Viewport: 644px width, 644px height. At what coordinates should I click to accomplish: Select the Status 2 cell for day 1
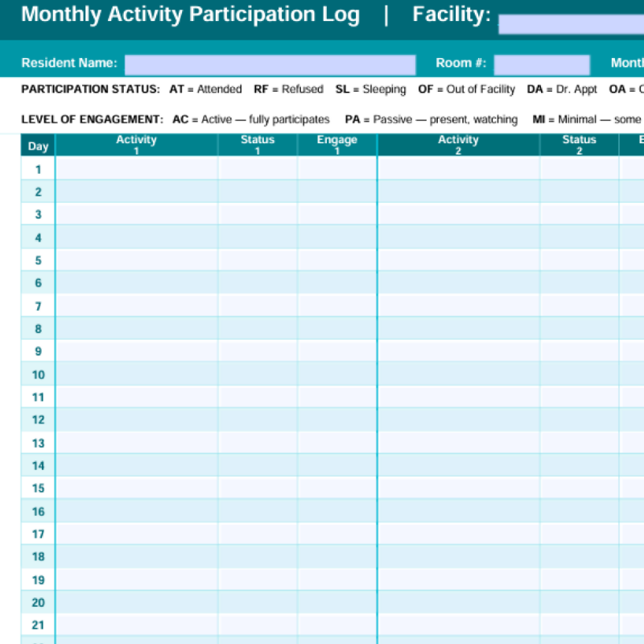[580, 168]
